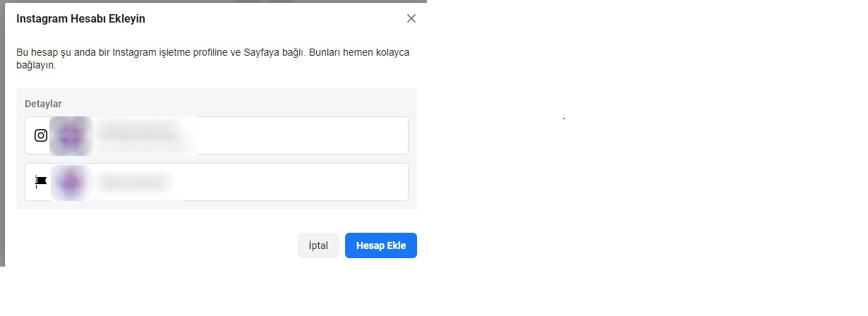Image resolution: width=868 pixels, height=316 pixels.
Task: Click the dimmed strip left of dialog
Action: [x=2, y=134]
